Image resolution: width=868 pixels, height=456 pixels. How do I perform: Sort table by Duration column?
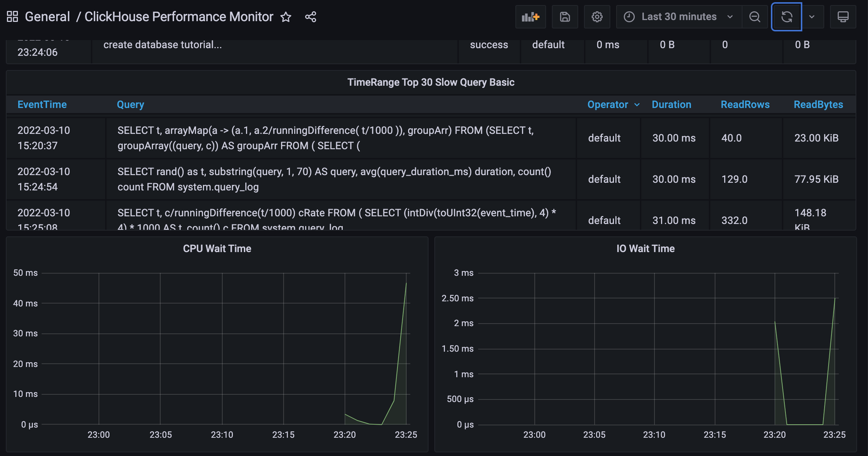pos(671,105)
